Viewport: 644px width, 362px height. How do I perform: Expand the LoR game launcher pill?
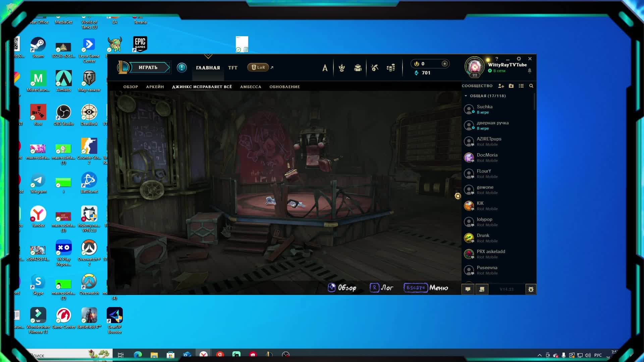[x=258, y=67]
